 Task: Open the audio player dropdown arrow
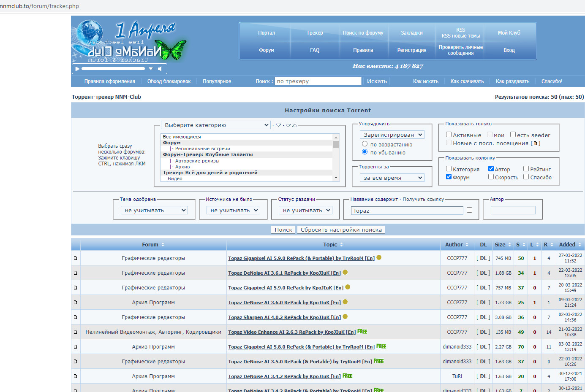[151, 68]
